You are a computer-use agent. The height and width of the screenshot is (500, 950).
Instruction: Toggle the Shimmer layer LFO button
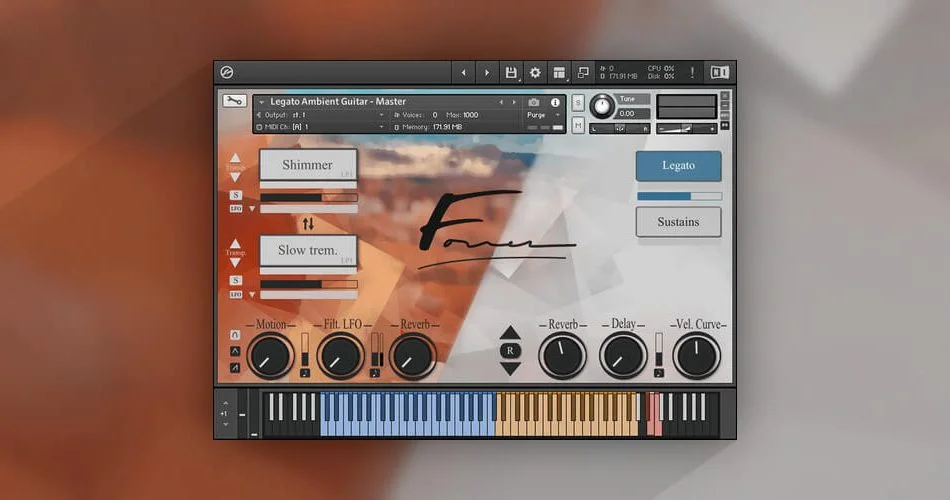pos(236,208)
